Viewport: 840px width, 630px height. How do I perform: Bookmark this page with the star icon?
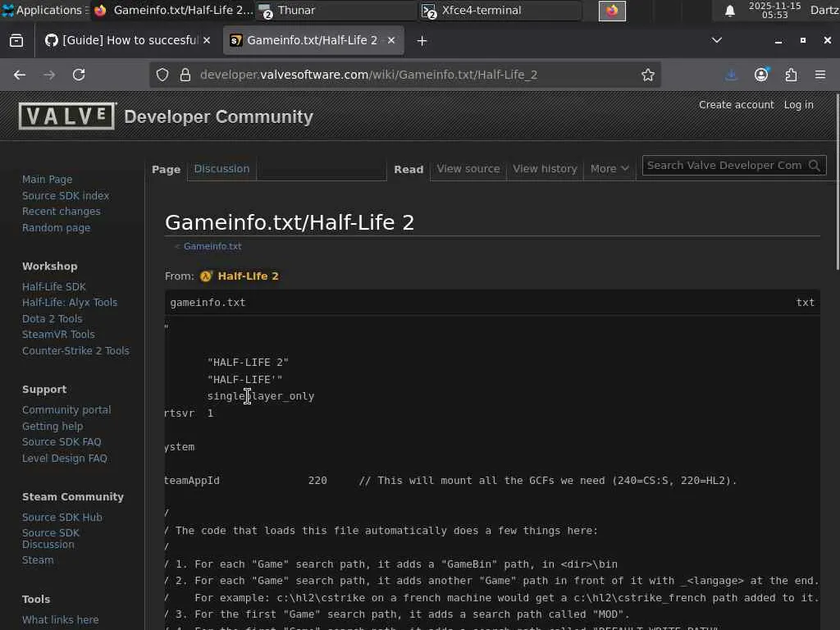click(x=648, y=75)
